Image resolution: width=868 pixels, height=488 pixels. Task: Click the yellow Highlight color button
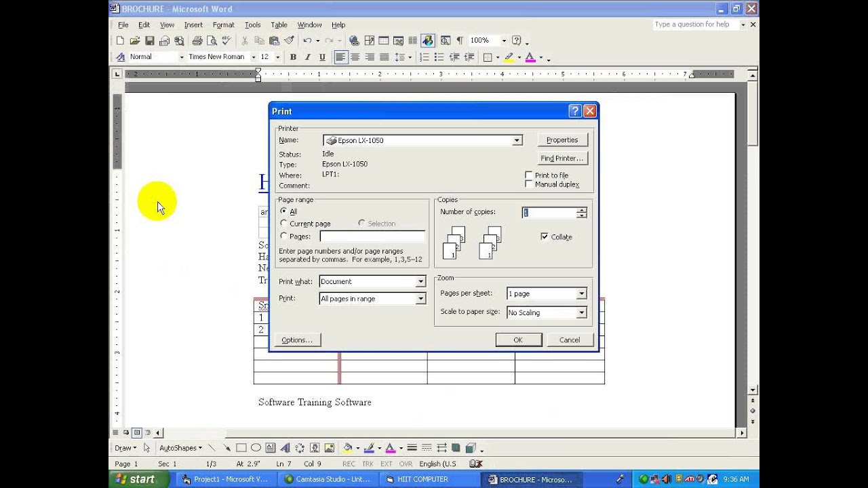(x=509, y=57)
